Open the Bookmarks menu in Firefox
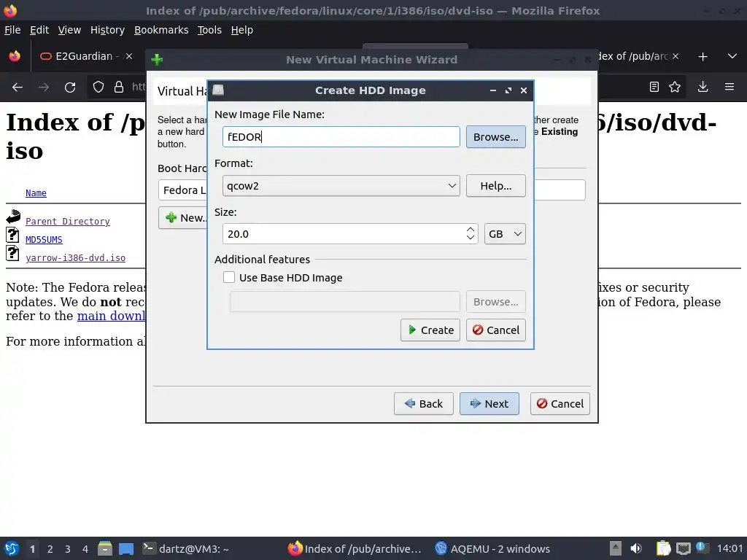 (161, 30)
